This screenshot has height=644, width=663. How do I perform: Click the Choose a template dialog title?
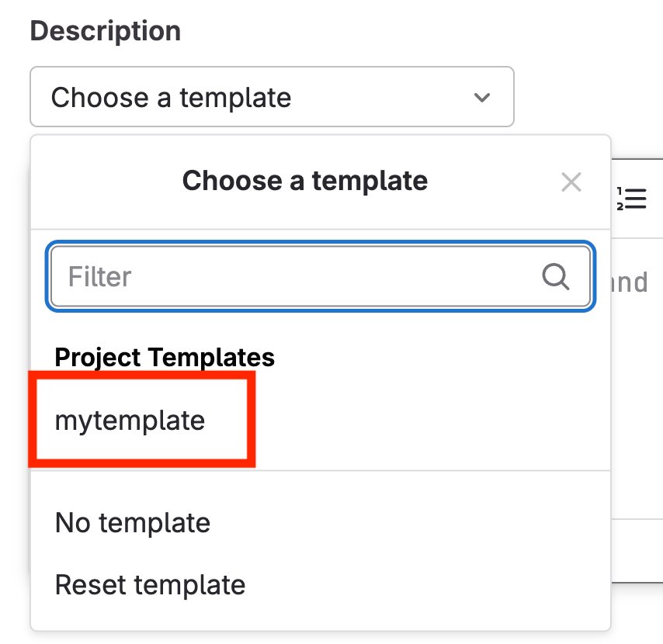304,181
